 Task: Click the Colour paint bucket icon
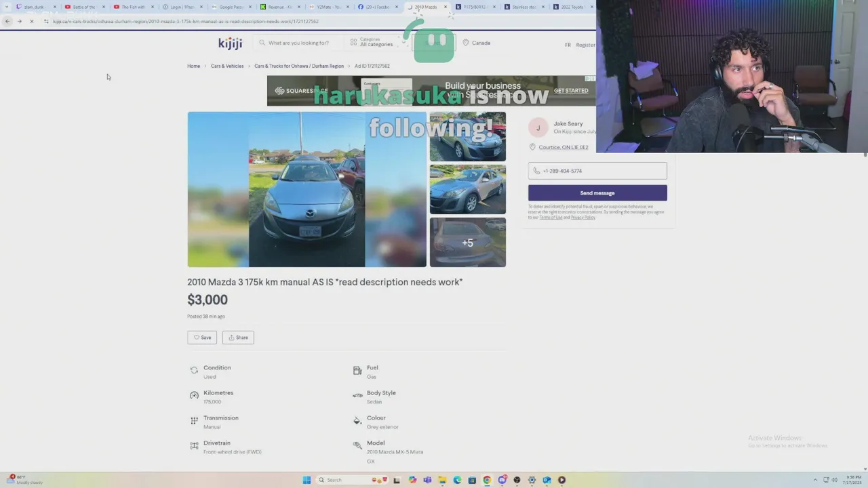pyautogui.click(x=357, y=420)
